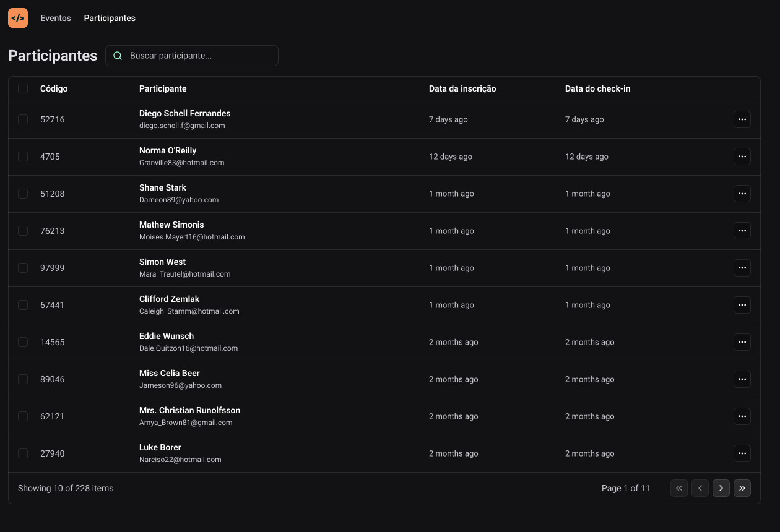Go to the last page

click(742, 488)
